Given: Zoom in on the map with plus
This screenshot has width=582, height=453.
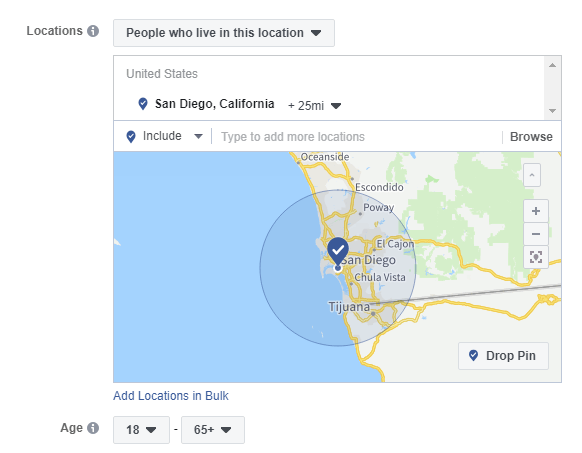Looking at the screenshot, I should 536,211.
